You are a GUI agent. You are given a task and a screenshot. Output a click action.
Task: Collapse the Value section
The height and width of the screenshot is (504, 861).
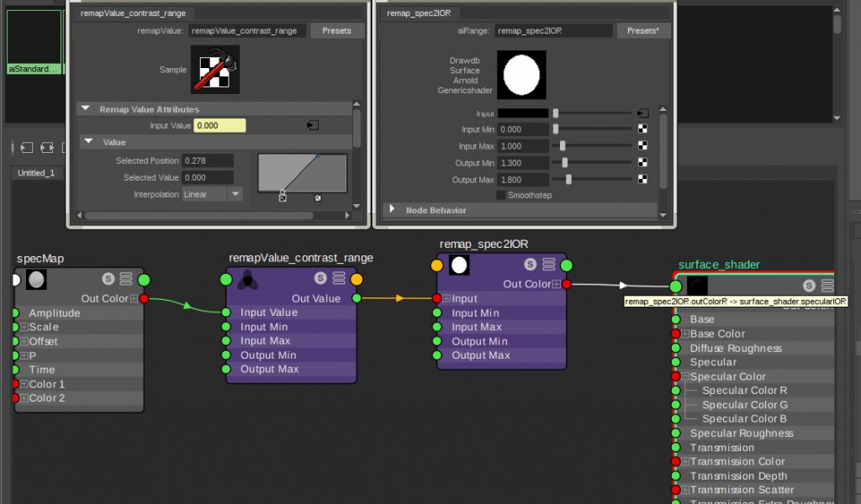coord(88,143)
